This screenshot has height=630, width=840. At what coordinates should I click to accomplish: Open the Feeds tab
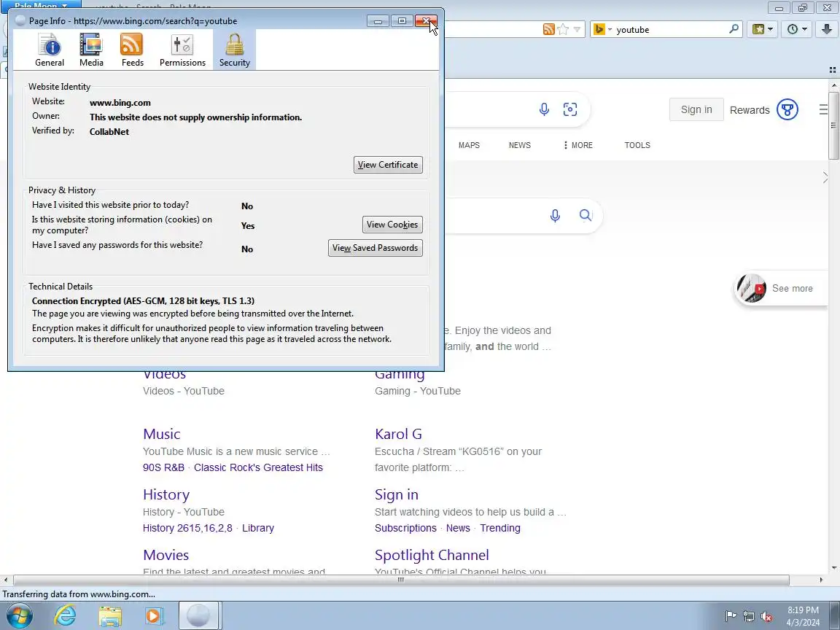(132, 50)
